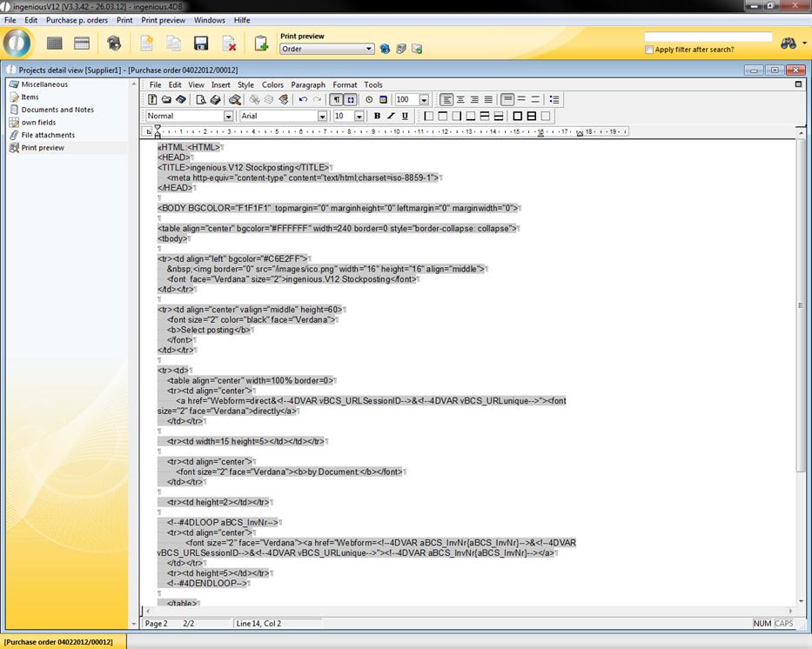Toggle the clipboard add icon
812x649 pixels.
[261, 43]
